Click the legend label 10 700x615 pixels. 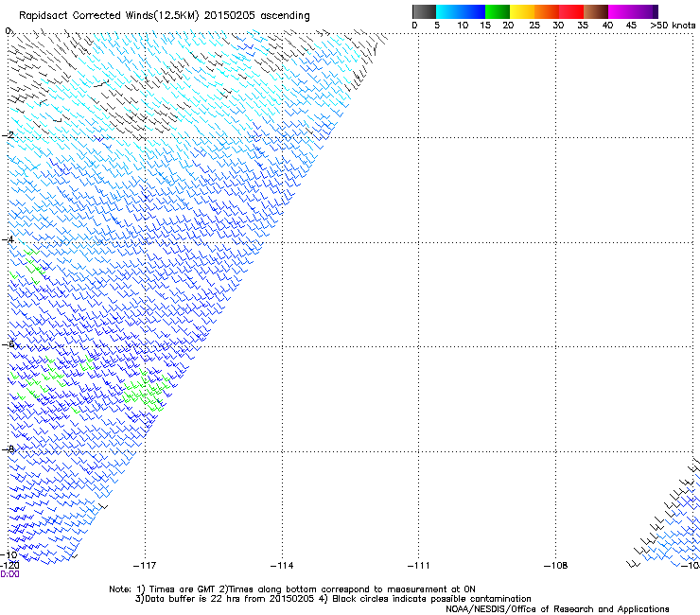[x=463, y=26]
